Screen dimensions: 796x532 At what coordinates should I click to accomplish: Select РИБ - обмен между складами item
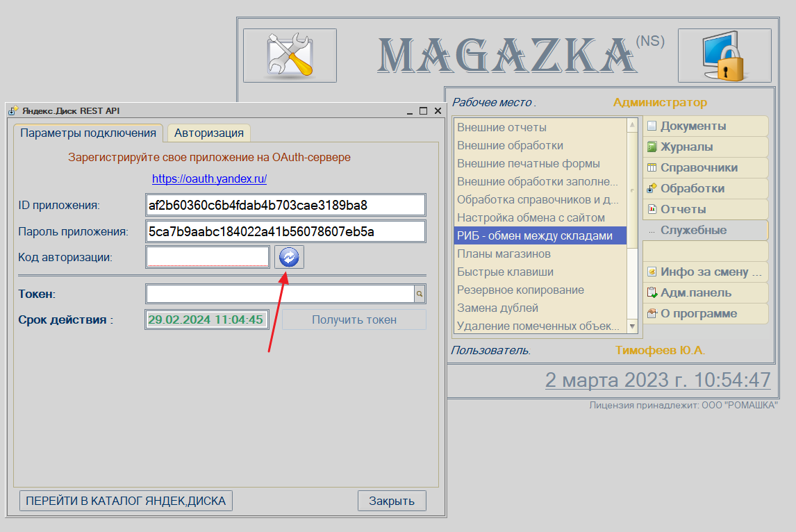point(540,235)
